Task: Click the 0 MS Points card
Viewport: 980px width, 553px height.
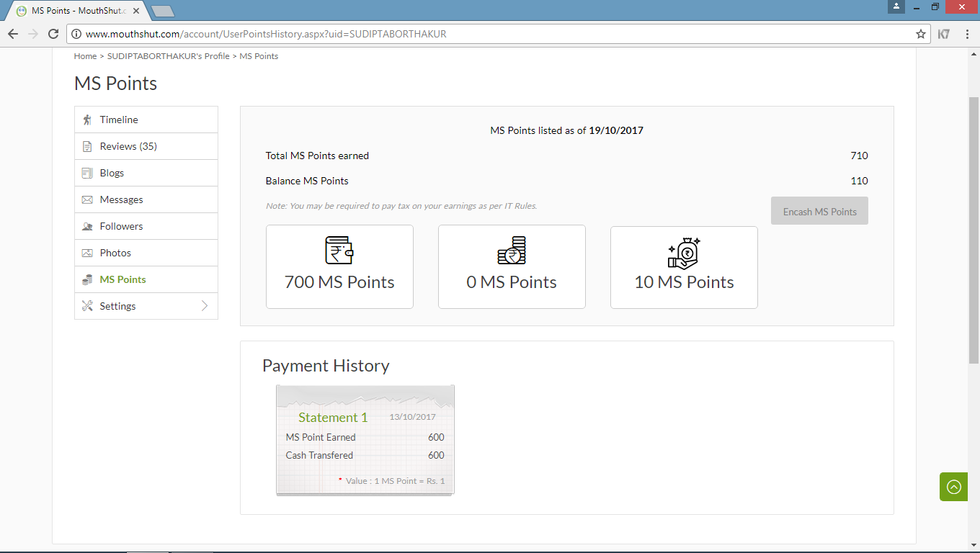Action: pos(512,267)
